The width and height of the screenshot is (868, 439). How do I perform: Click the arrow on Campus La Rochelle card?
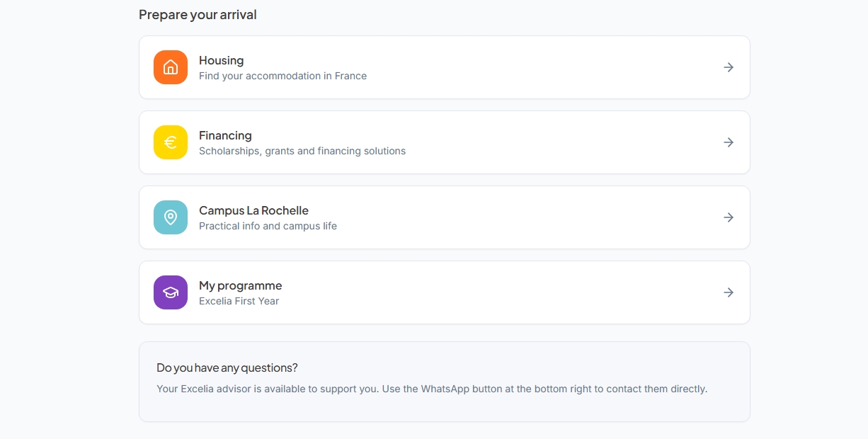pos(729,217)
